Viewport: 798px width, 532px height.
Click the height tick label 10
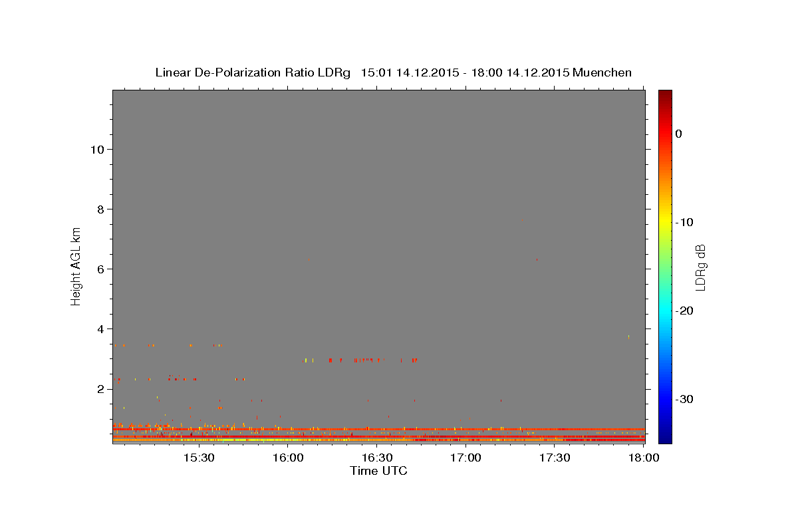coord(99,150)
